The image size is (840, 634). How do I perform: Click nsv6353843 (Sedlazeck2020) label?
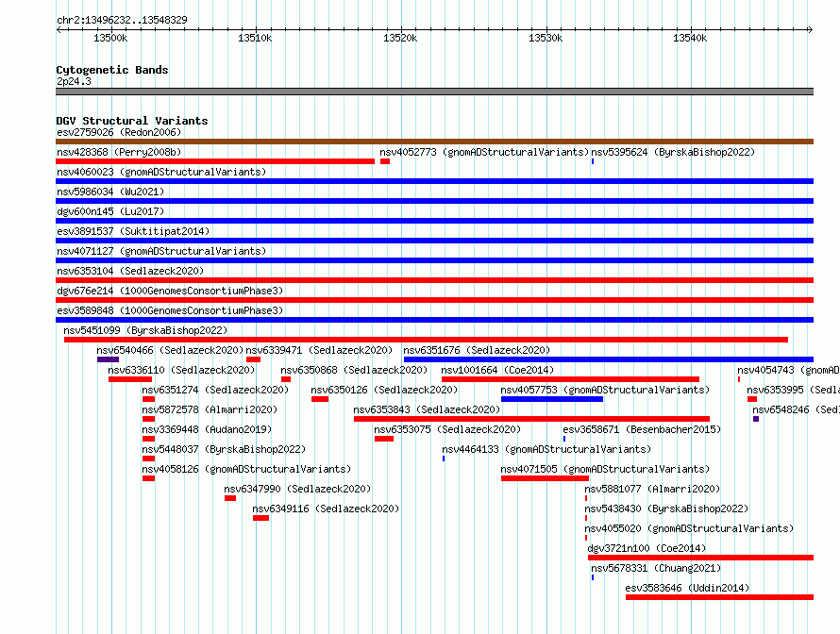click(x=427, y=409)
